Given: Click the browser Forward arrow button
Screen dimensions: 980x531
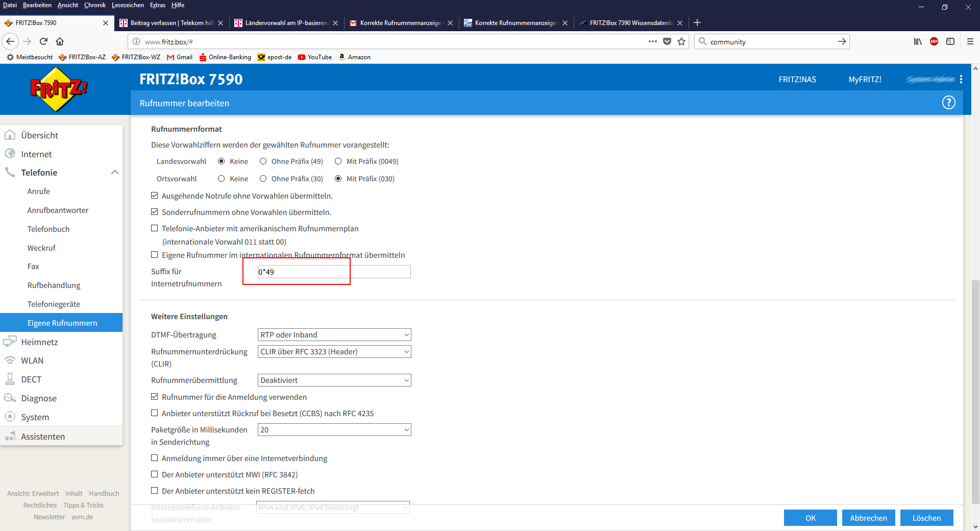Looking at the screenshot, I should [x=28, y=41].
